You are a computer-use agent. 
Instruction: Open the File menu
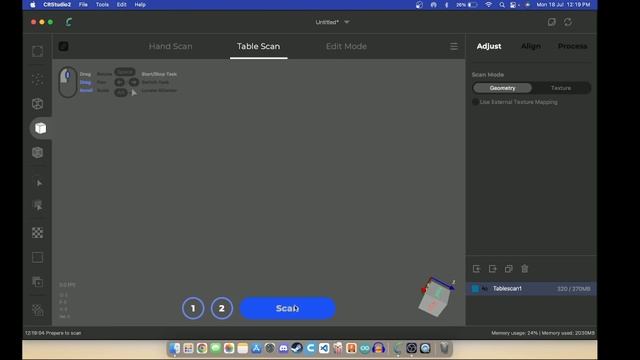click(83, 4)
